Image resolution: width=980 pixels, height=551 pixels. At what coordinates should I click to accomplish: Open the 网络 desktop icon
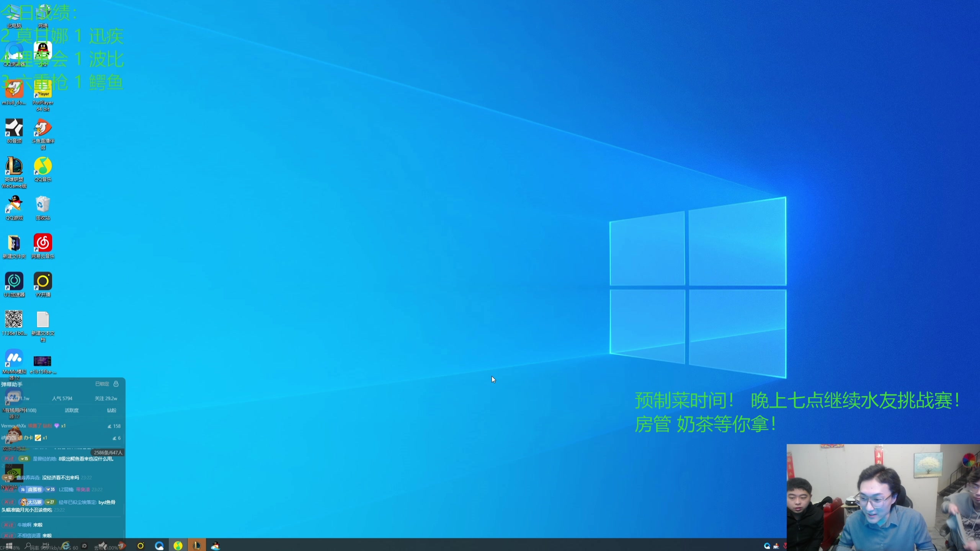[43, 16]
